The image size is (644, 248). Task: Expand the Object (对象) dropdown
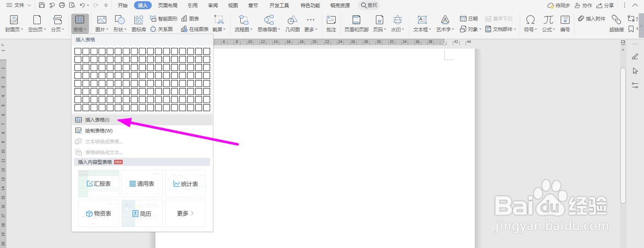click(471, 29)
